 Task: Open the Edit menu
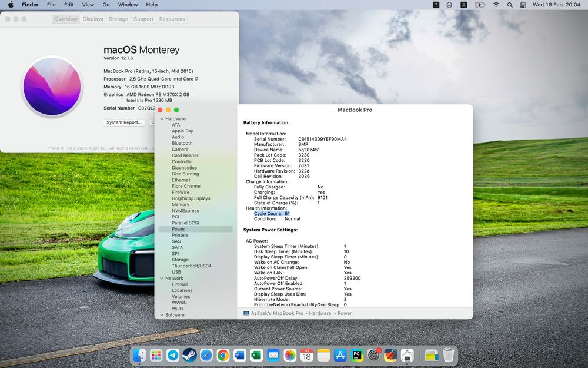click(x=69, y=5)
